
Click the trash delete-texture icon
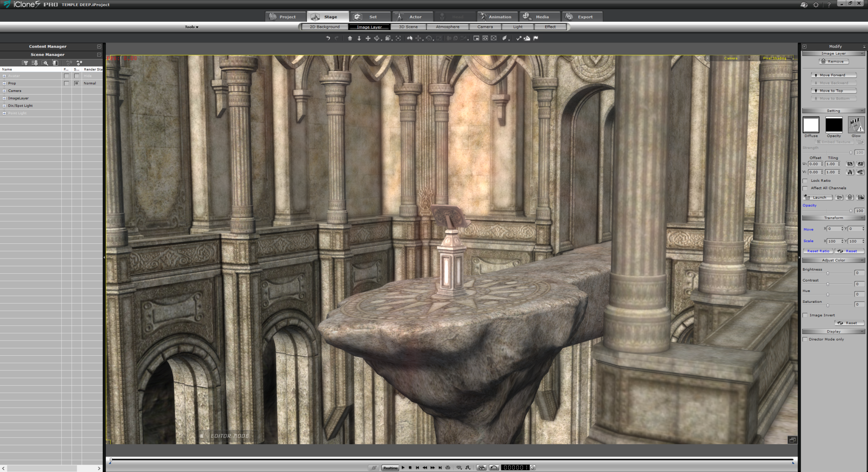click(x=850, y=197)
